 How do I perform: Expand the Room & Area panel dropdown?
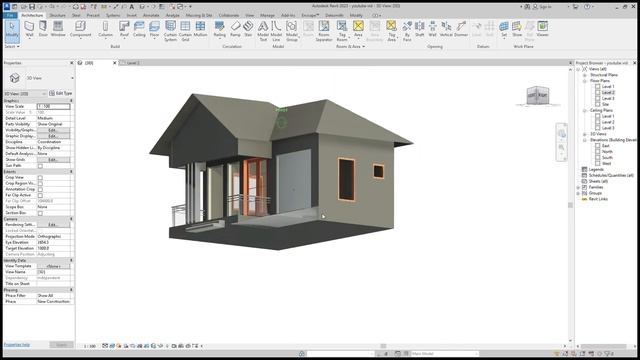pos(350,47)
